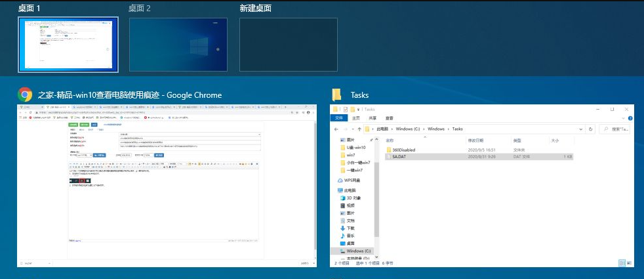Click the Google Chrome logo icon
644x279 pixels.
pos(25,95)
